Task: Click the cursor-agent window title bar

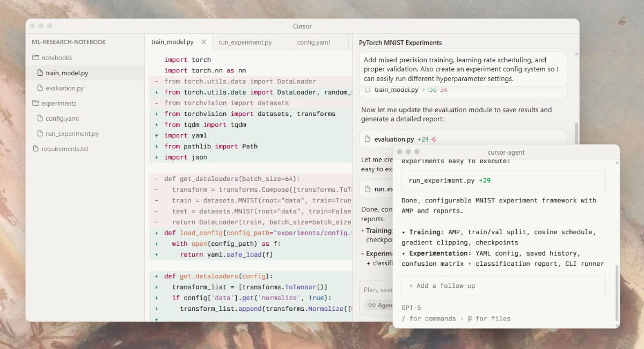Action: (x=506, y=152)
